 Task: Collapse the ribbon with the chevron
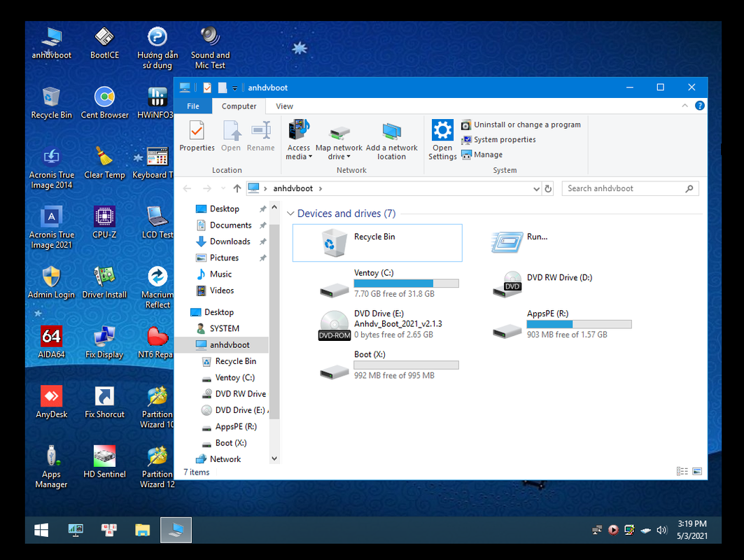pos(685,106)
